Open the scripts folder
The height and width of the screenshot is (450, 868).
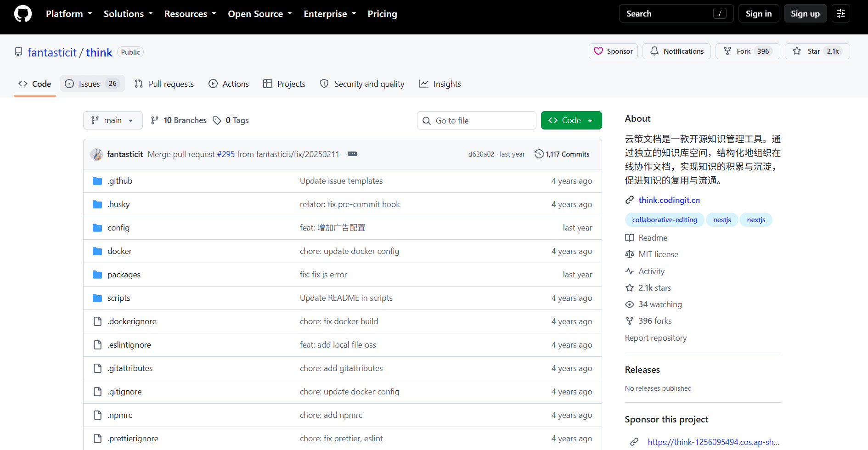click(119, 298)
